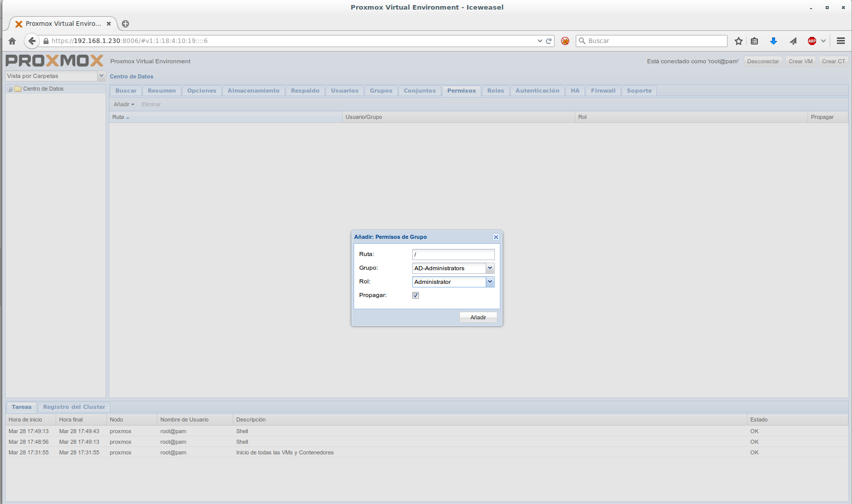
Task: Expand the Centro de Datos tree node
Action: coord(10,89)
